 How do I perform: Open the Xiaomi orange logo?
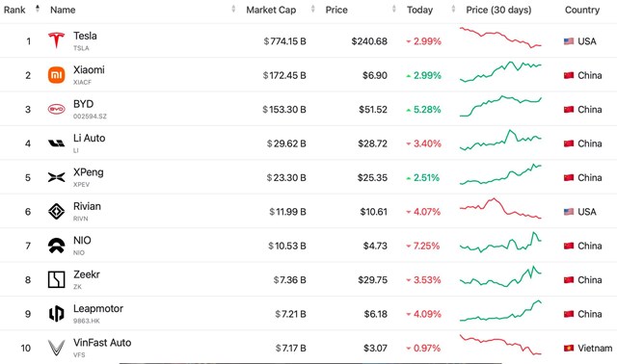pos(56,75)
